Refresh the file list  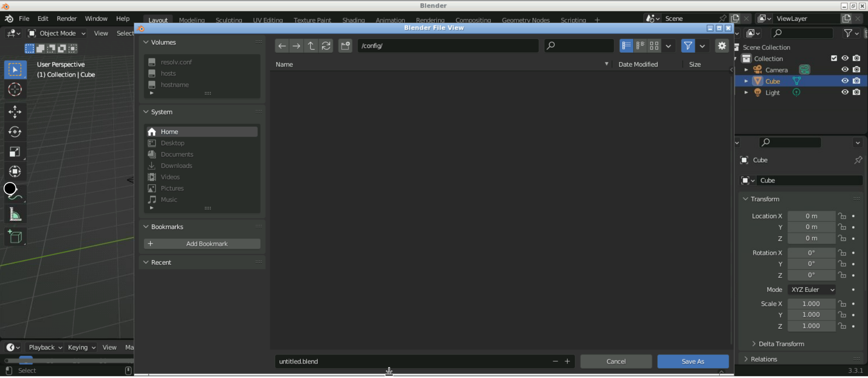[326, 46]
